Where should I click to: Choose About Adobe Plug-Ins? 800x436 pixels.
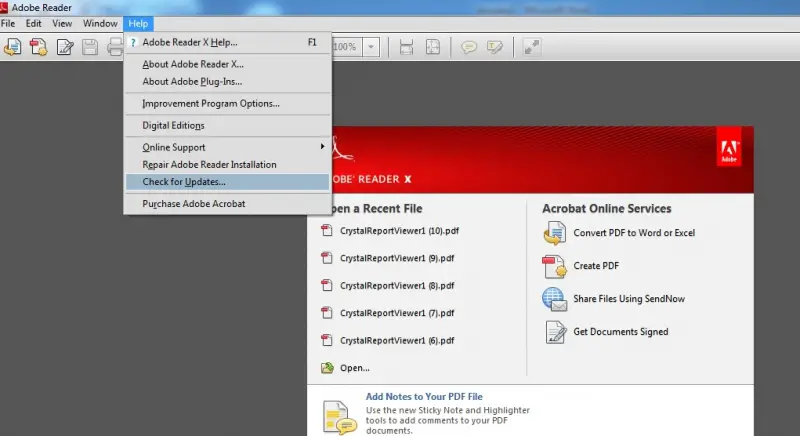(228, 82)
